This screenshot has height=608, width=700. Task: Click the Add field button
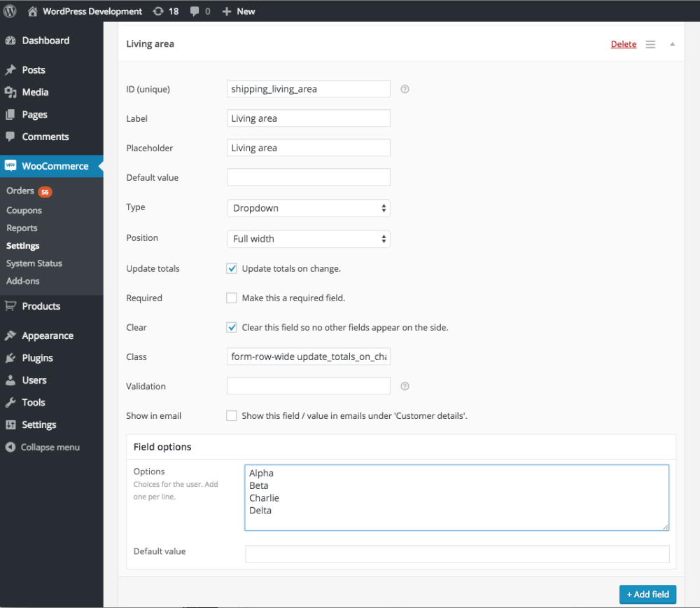pos(647,594)
